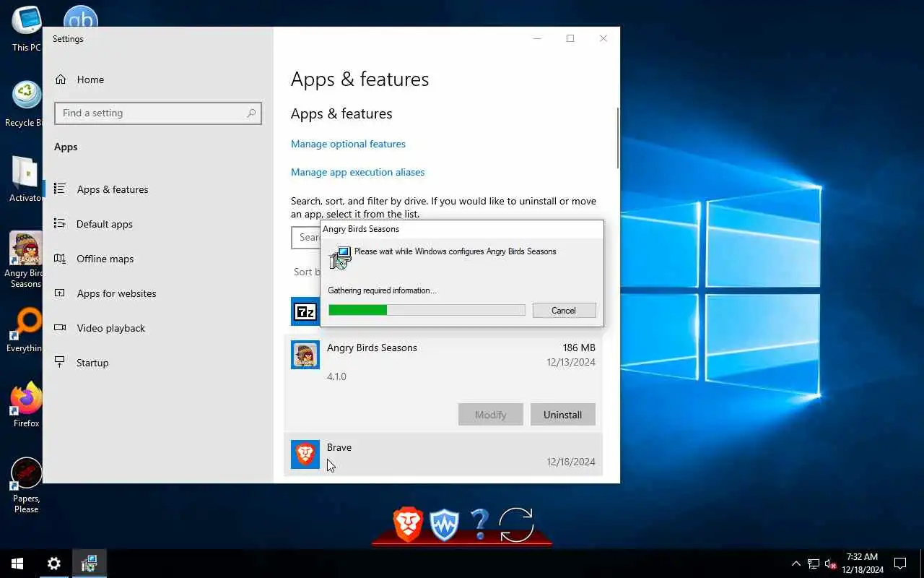Click the 4.1.0 version text
Screen dimensions: 924x578
tap(336, 376)
